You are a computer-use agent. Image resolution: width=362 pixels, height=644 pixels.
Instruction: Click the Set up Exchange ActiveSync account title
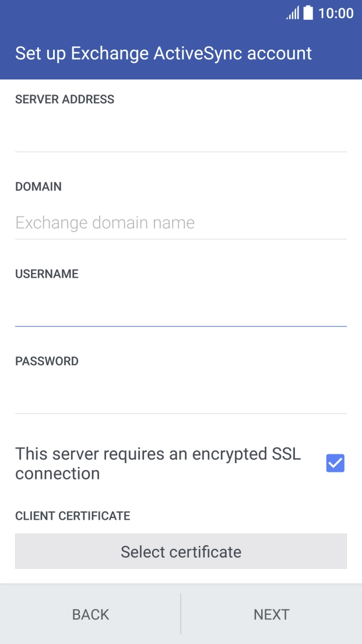point(163,52)
